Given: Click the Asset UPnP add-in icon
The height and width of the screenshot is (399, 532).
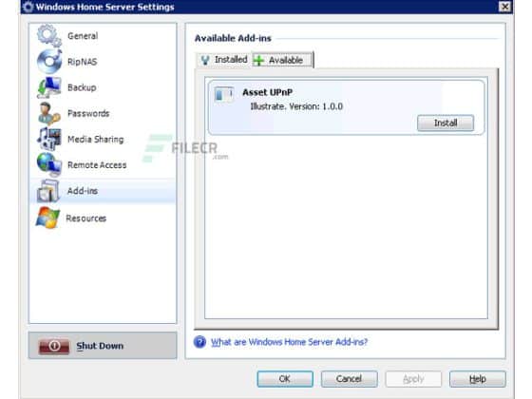Looking at the screenshot, I should point(224,94).
